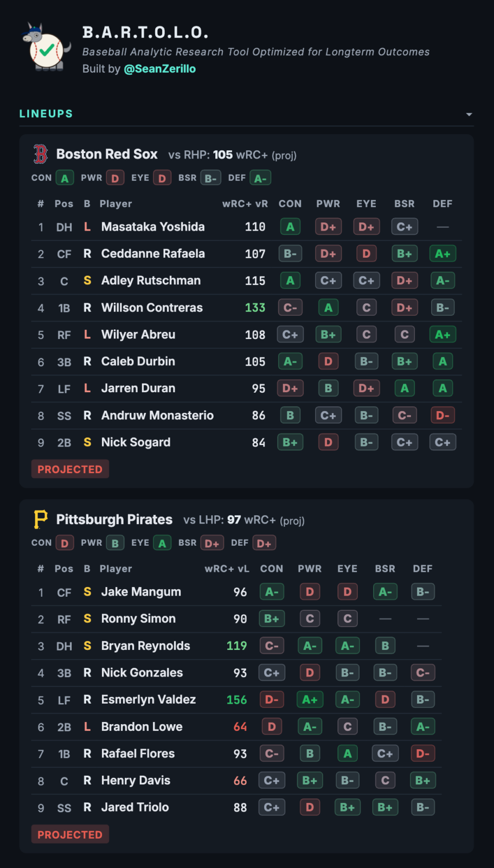Click the Red Sox PROJECTED label
Screen dimensions: 494x868
click(x=70, y=469)
